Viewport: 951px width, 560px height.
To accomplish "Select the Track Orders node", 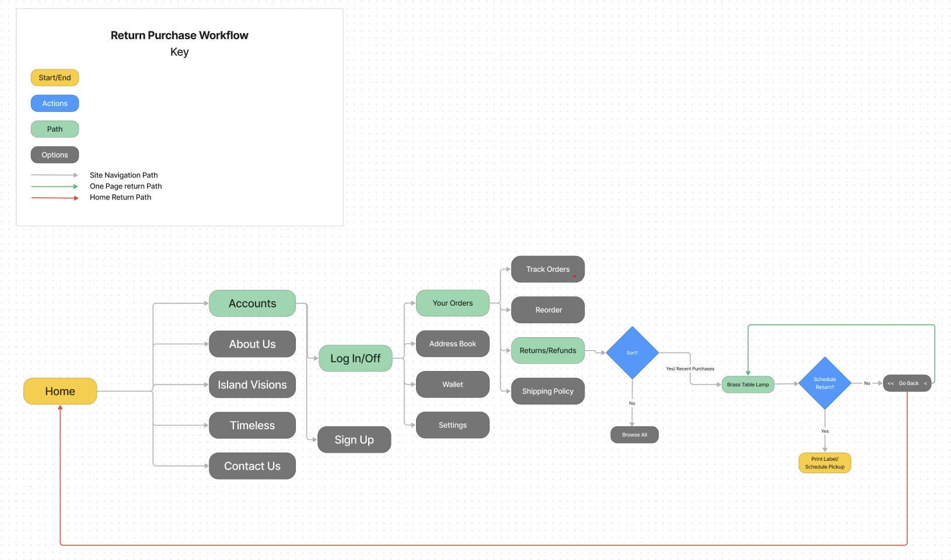I will (548, 269).
